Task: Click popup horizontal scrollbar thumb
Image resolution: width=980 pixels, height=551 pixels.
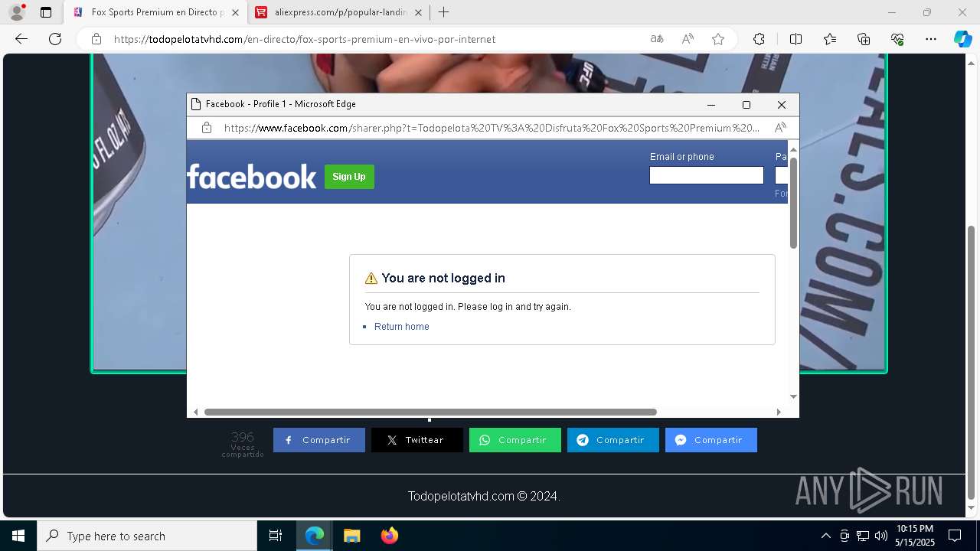Action: pos(430,412)
